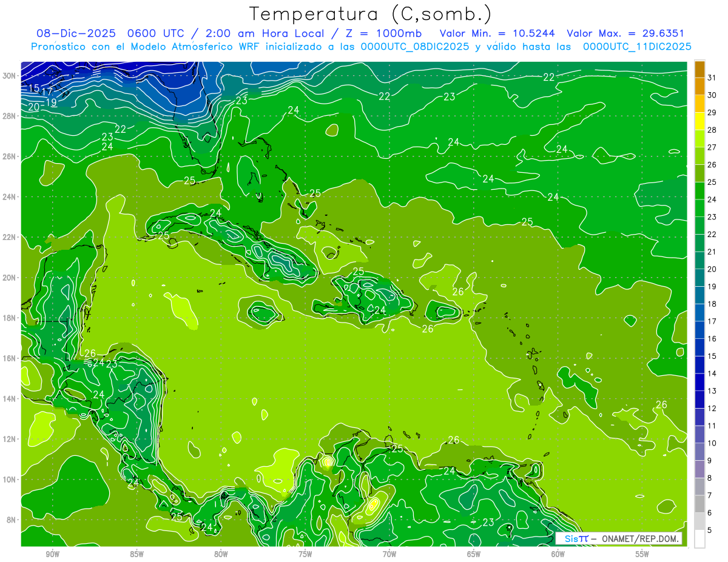Image resolution: width=728 pixels, height=562 pixels.
Task: Click the "70W" longitude axis label
Action: click(389, 554)
